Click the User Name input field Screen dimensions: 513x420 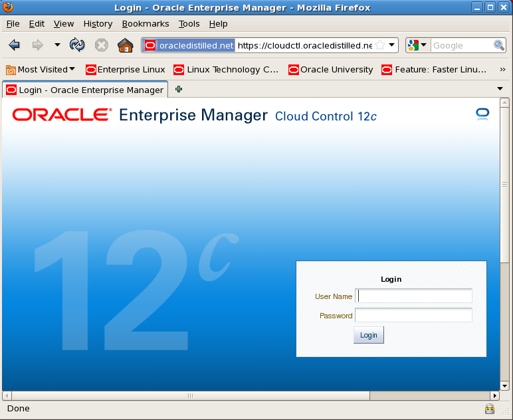(x=413, y=296)
